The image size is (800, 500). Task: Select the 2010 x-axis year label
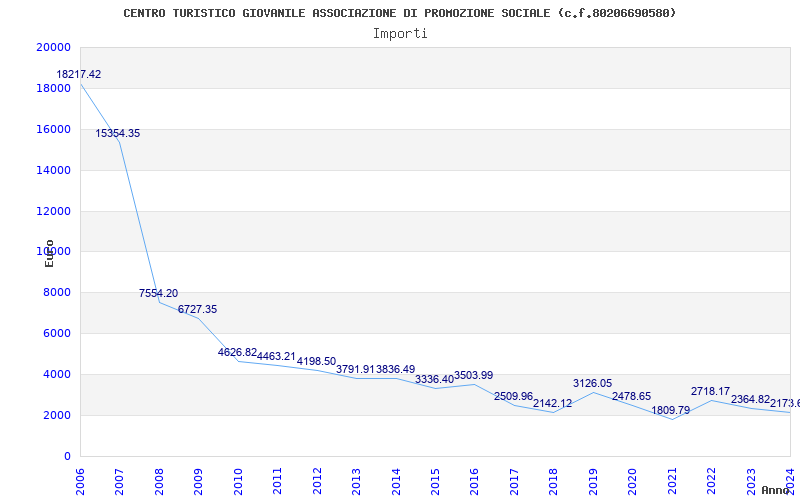[238, 482]
